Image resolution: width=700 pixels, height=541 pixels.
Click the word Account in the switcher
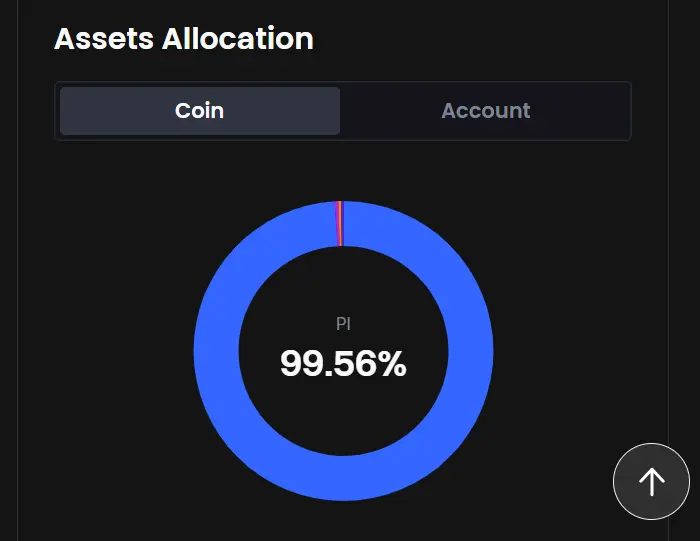486,111
